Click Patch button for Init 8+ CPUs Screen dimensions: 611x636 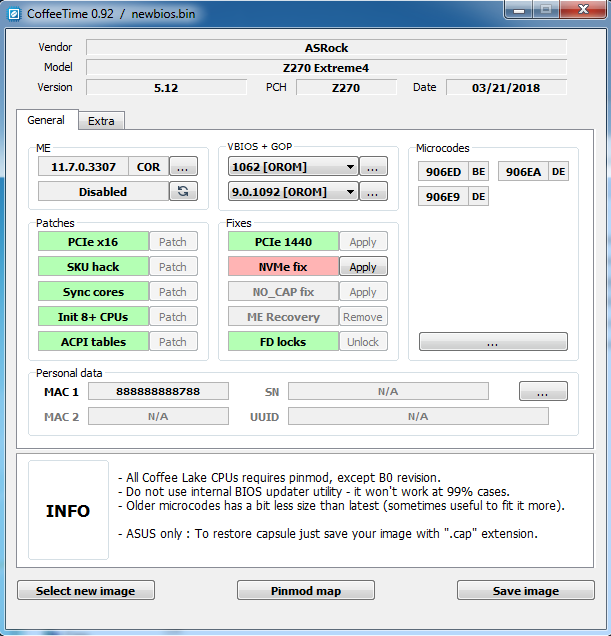[x=173, y=317]
